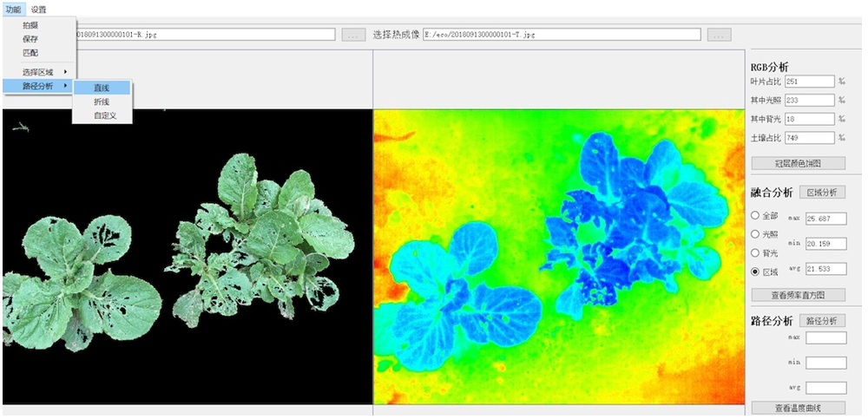The height and width of the screenshot is (419, 868).
Task: Select the 全部 radio button
Action: [x=755, y=215]
